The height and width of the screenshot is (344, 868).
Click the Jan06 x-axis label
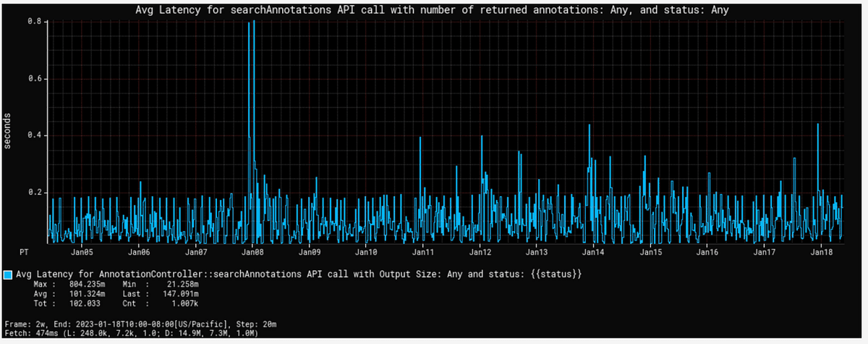point(138,252)
